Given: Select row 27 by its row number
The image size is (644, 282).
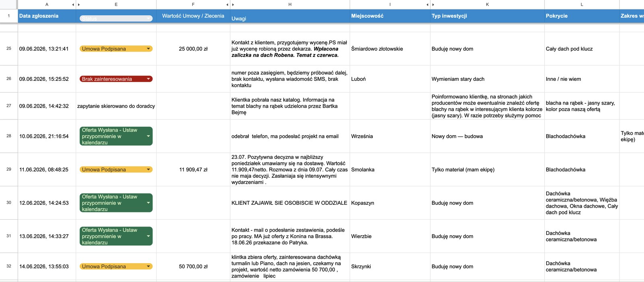Looking at the screenshot, I should (9, 106).
